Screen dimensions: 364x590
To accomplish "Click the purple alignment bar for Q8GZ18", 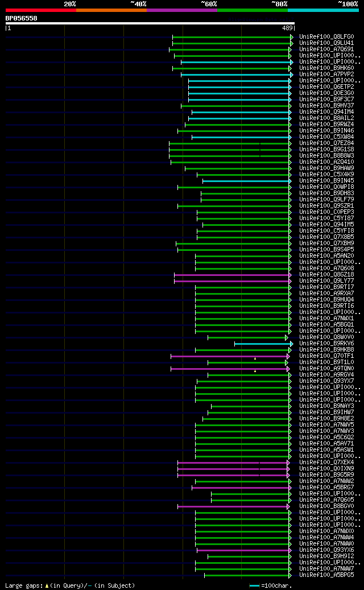I will point(233,275).
